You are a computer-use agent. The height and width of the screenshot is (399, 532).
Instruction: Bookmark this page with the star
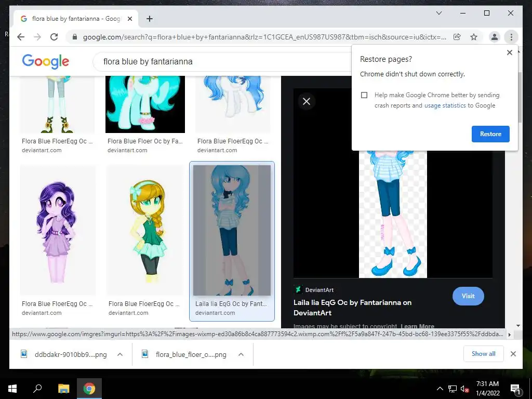click(474, 37)
